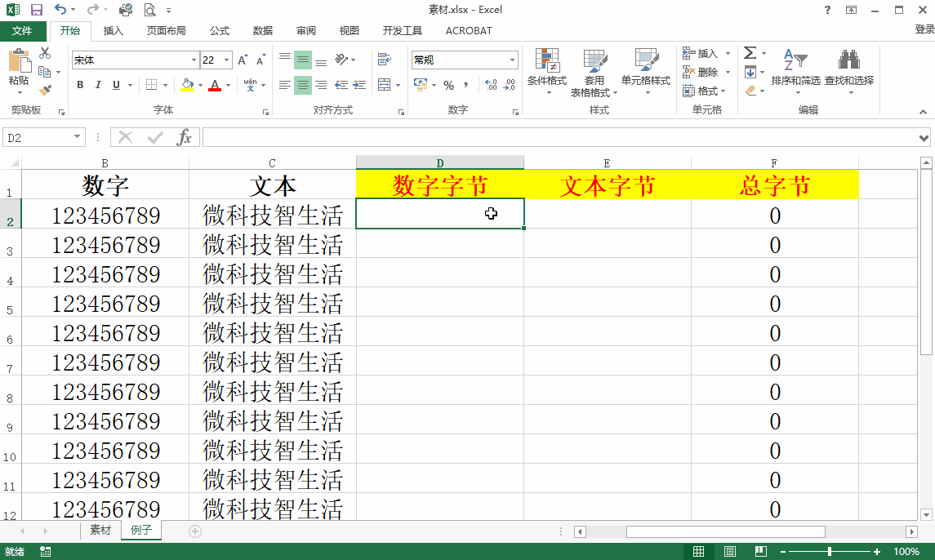
Task: Switch to the Formulas tab (公式)
Action: pyautogui.click(x=220, y=30)
